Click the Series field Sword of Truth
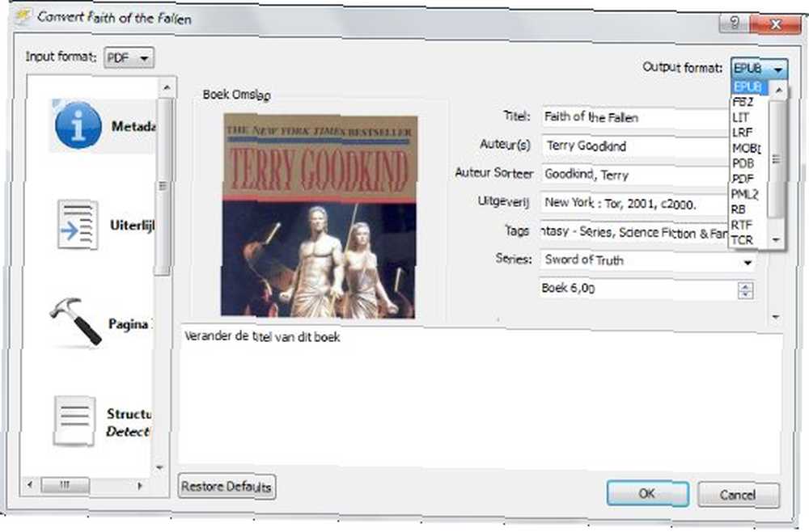This screenshot has width=809, height=532. point(647,260)
